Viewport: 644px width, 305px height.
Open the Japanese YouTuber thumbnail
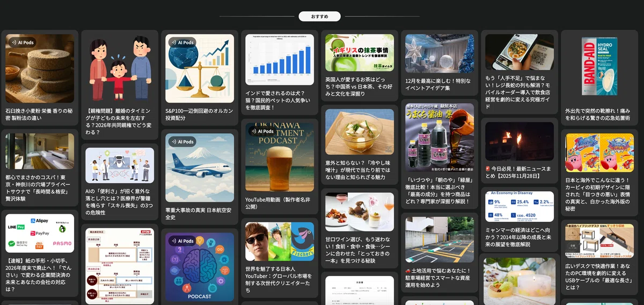click(x=280, y=242)
